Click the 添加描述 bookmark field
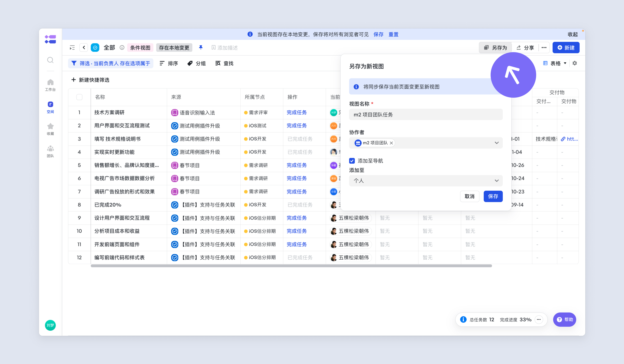 (x=224, y=48)
